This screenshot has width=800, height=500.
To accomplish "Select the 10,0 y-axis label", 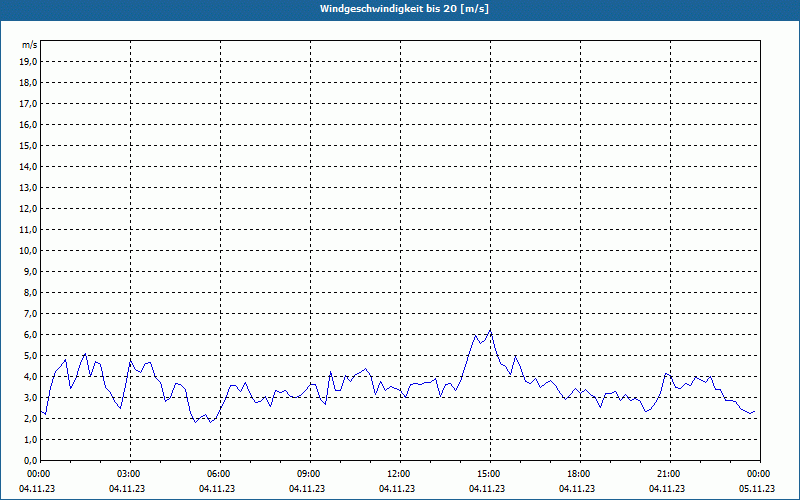I will pyautogui.click(x=29, y=251).
